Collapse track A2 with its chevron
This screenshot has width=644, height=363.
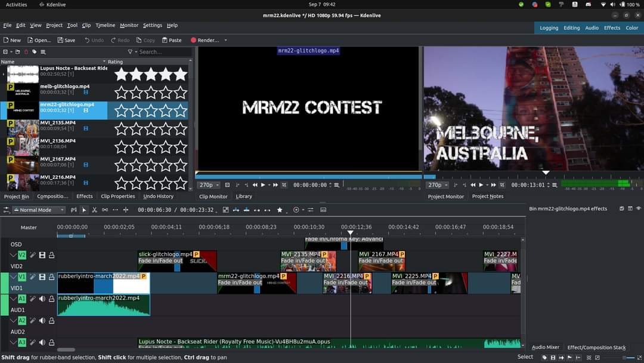pyautogui.click(x=13, y=320)
